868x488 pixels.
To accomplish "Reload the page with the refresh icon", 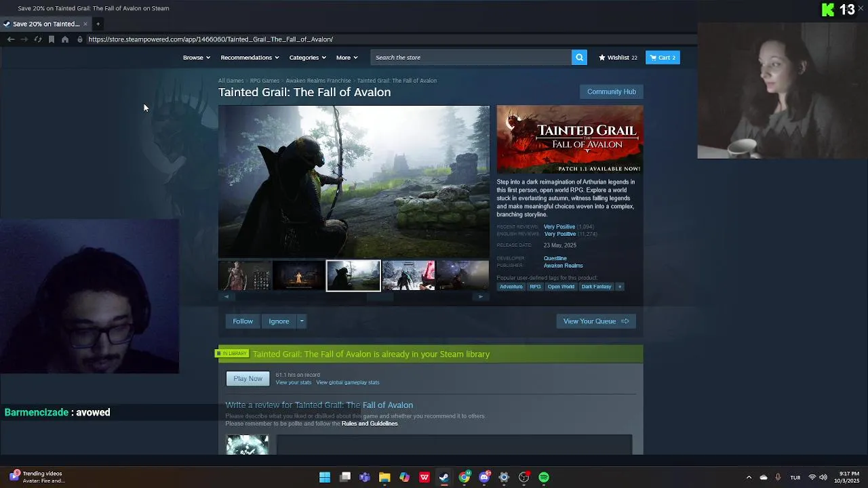I will 38,39.
